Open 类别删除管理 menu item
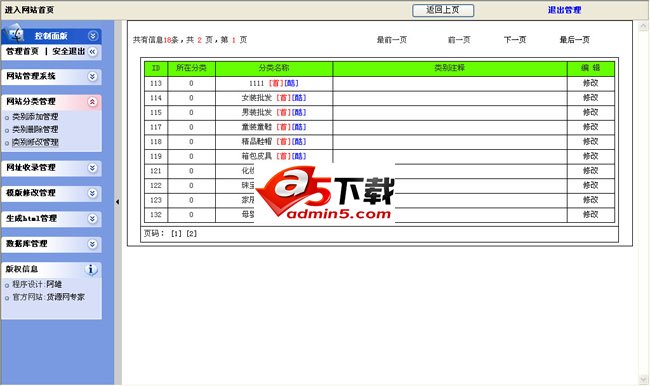This screenshot has width=650, height=386. click(x=35, y=130)
